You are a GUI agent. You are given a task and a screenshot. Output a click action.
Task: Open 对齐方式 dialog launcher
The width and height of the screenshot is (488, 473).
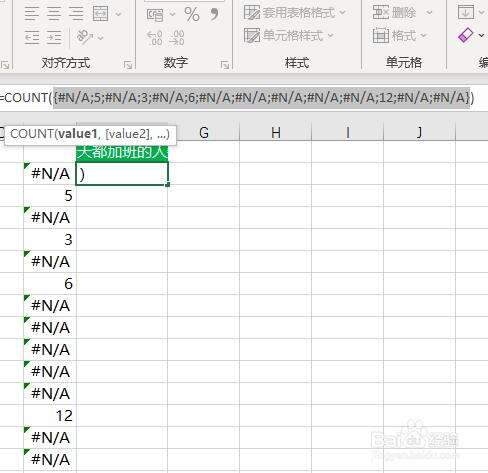point(128,65)
